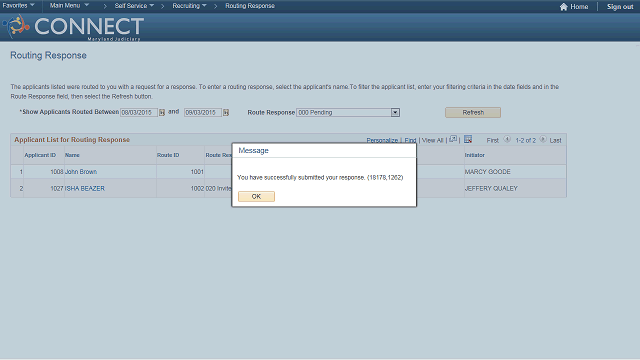Click View All in the applicant list

tap(432, 140)
